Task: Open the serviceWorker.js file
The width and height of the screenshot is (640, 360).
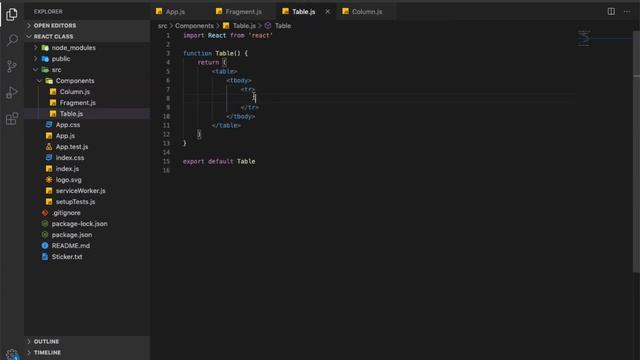Action: pos(87,191)
